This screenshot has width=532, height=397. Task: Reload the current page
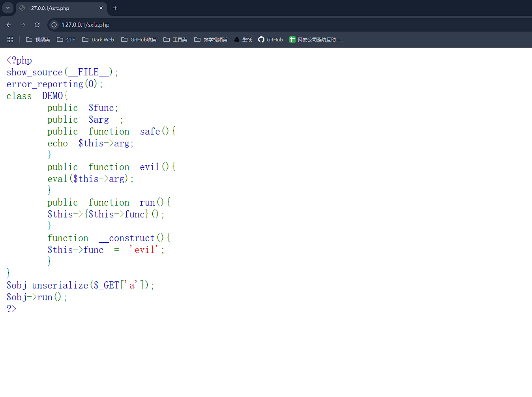[37, 25]
